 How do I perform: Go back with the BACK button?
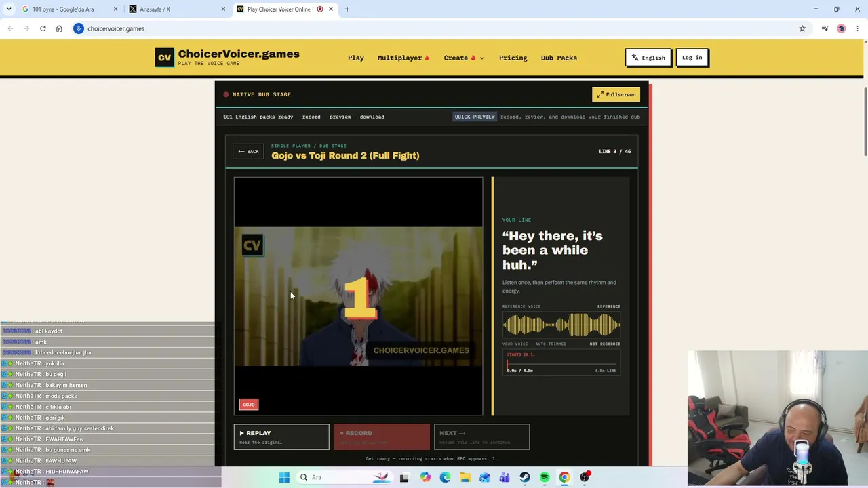(248, 152)
